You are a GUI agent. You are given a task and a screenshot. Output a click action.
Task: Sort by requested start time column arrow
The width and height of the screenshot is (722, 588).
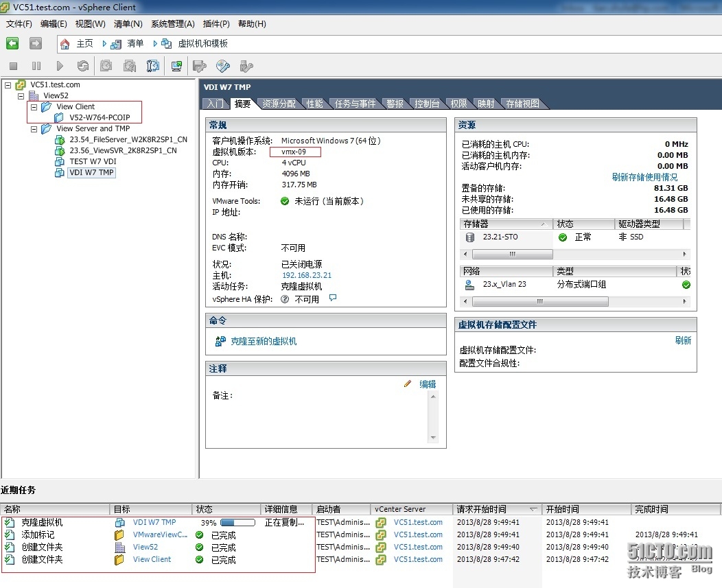point(533,509)
